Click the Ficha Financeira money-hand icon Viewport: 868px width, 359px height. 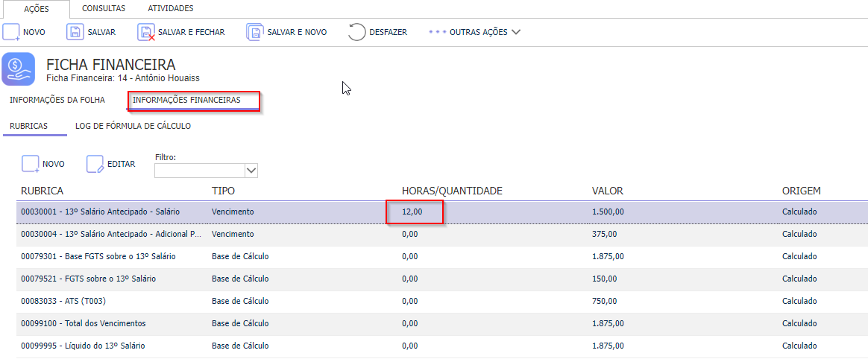(18, 69)
